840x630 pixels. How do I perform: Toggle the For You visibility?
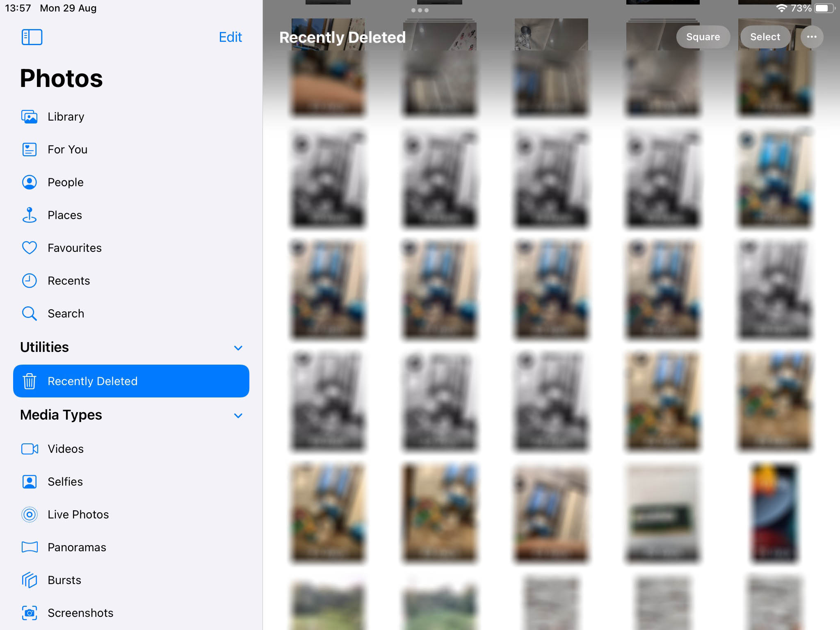(x=67, y=149)
